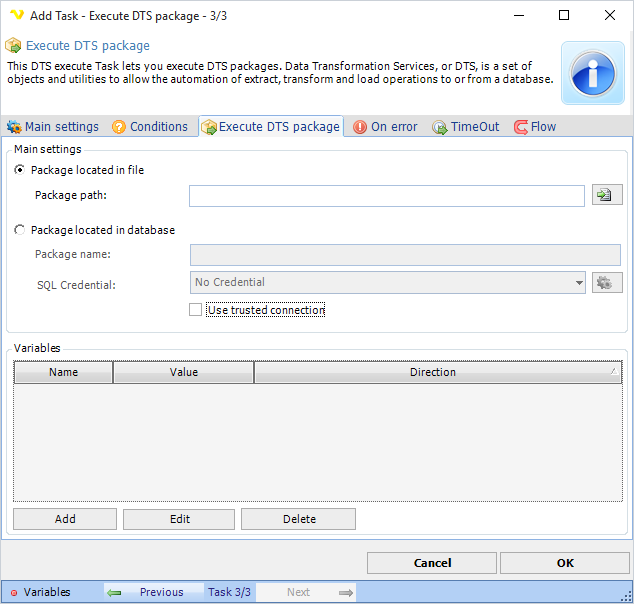Click the large blue info icon
The image size is (634, 604).
pos(593,73)
